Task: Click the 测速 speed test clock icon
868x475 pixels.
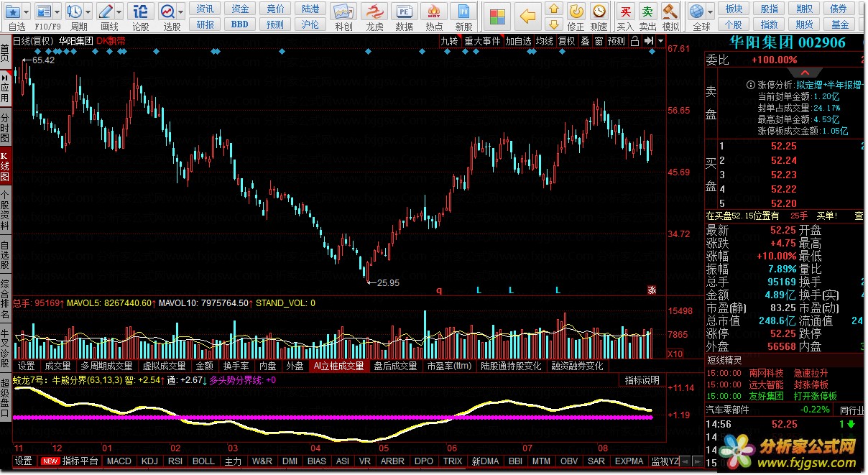Action: (x=599, y=11)
